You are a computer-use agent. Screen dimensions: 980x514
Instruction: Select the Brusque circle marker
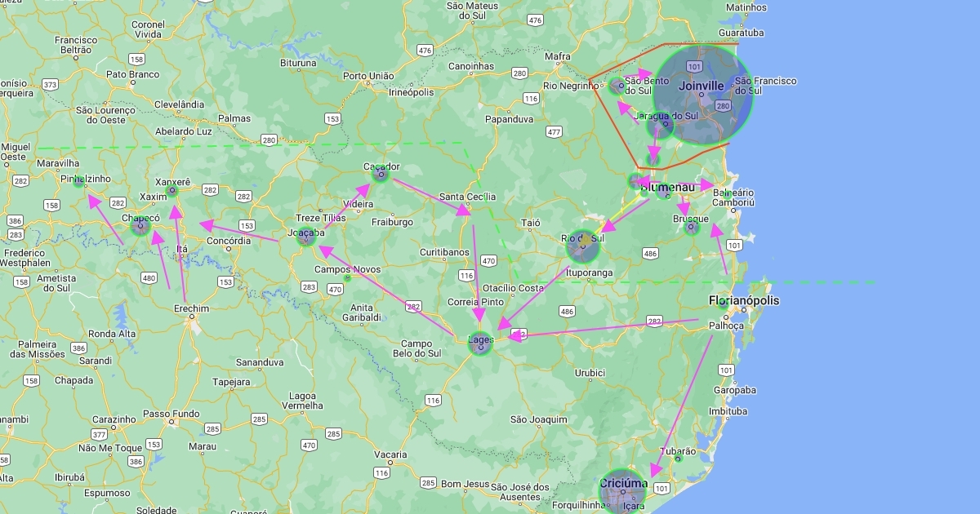[x=692, y=227]
